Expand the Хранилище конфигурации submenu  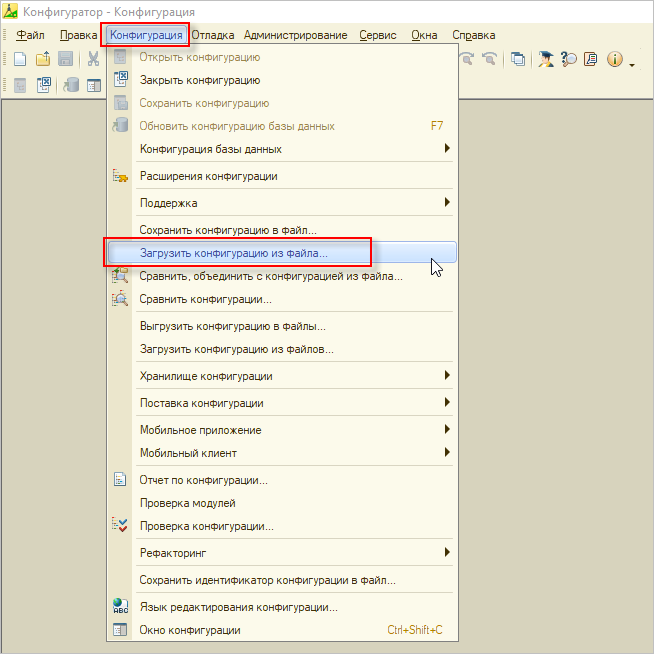pos(447,376)
